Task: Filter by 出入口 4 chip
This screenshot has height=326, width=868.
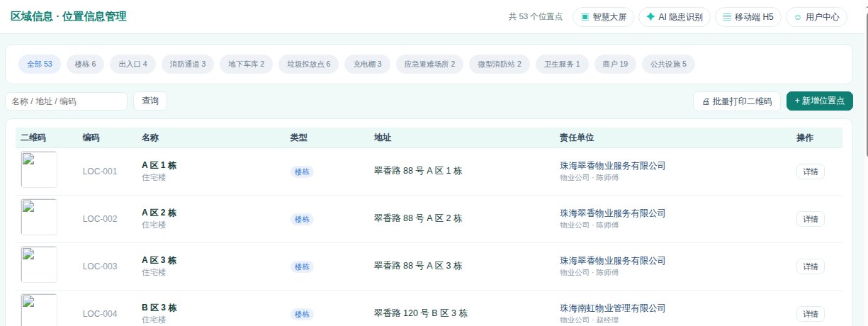Action: point(133,64)
